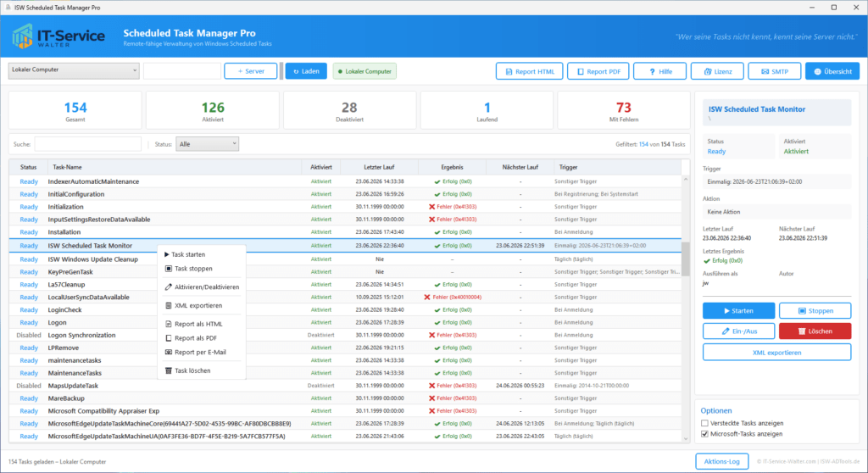868x473 pixels.
Task: Expand the Lokaler Computer server dropdown
Action: (74, 70)
